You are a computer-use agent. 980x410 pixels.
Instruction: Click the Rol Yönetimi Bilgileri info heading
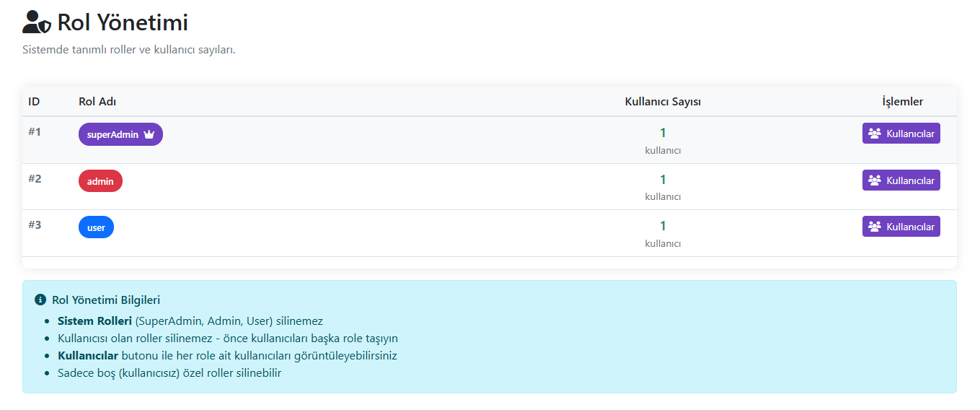tap(106, 300)
